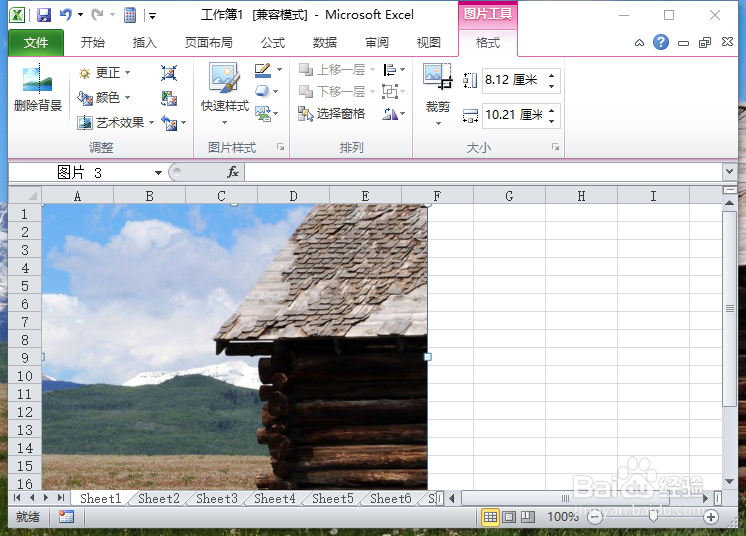Click the Picture Border icon

pyautogui.click(x=263, y=70)
